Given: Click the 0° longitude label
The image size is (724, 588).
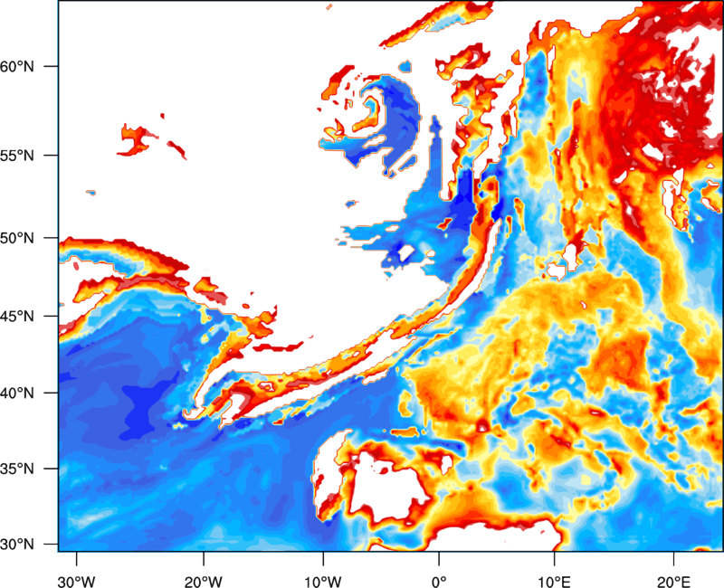Looking at the screenshot, I should [439, 582].
